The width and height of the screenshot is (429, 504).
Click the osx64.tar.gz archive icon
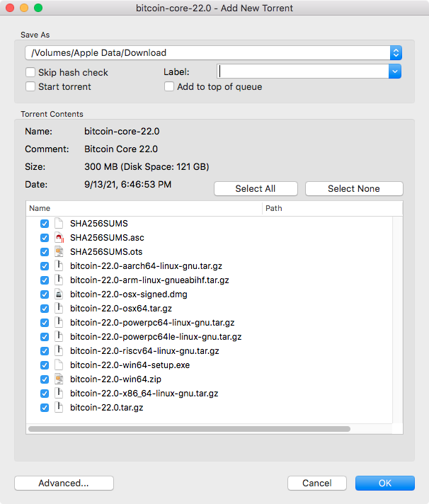click(x=59, y=308)
